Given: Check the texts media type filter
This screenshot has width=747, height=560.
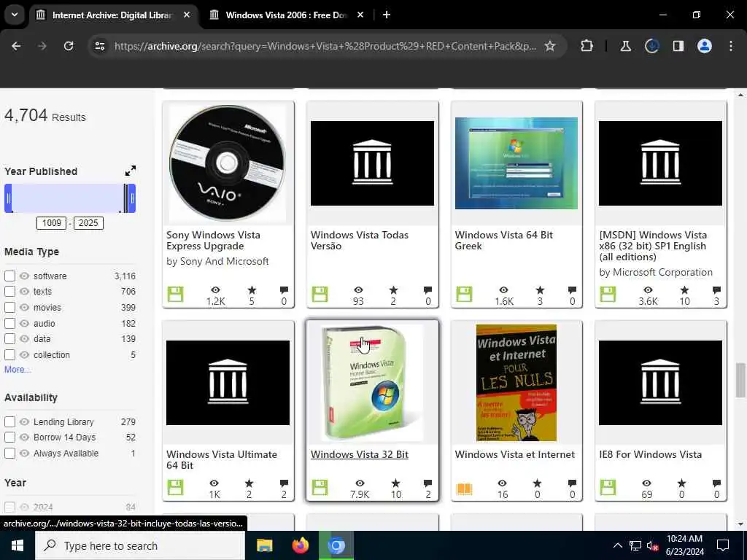Looking at the screenshot, I should [9, 292].
